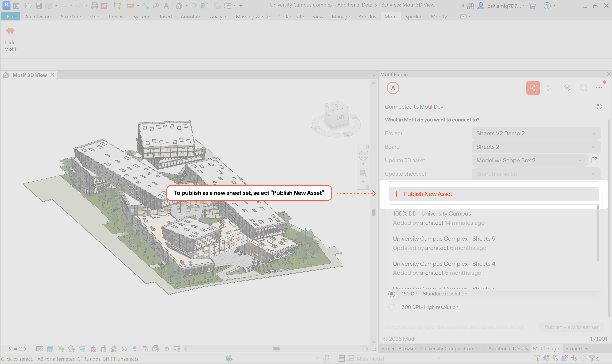Click the Visual Style cube icon

coord(50,349)
